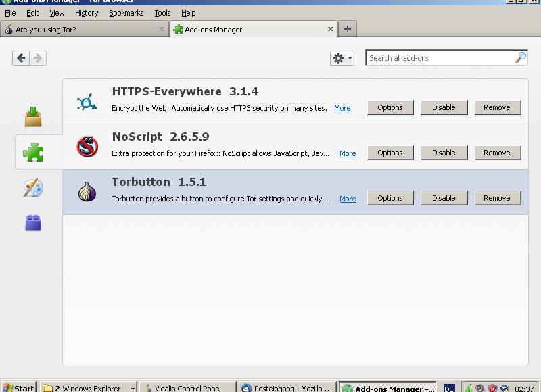Click the NoScript add-on icon
The width and height of the screenshot is (541, 392).
[x=87, y=147]
